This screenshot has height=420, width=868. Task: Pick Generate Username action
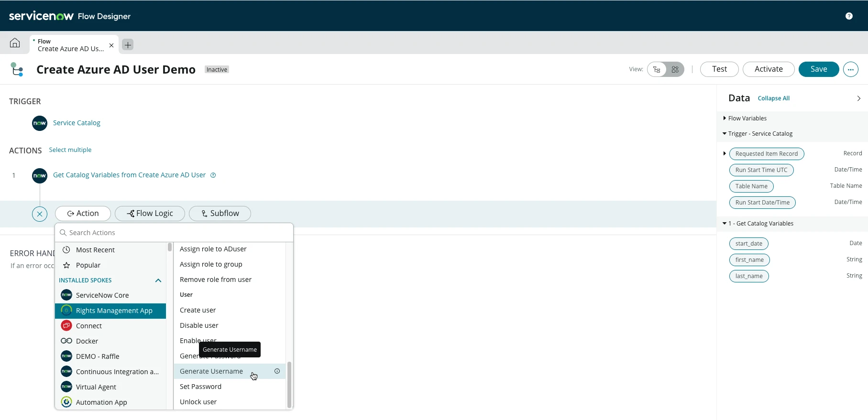230,371
